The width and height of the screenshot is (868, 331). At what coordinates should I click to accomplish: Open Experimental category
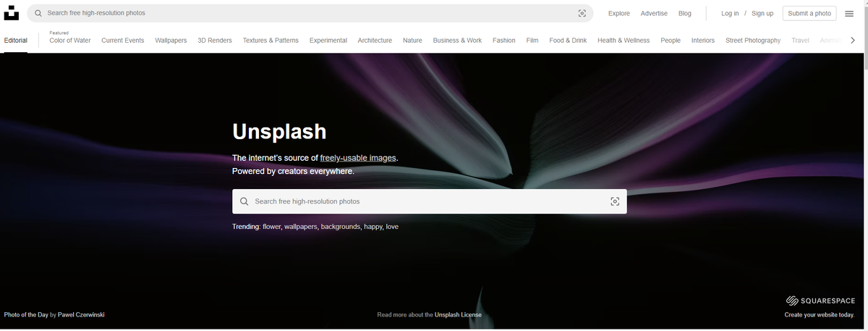click(x=328, y=41)
